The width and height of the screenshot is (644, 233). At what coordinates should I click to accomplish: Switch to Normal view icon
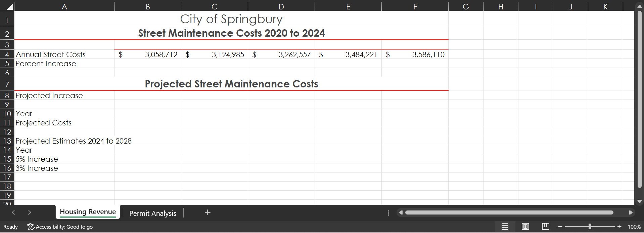[x=505, y=226]
